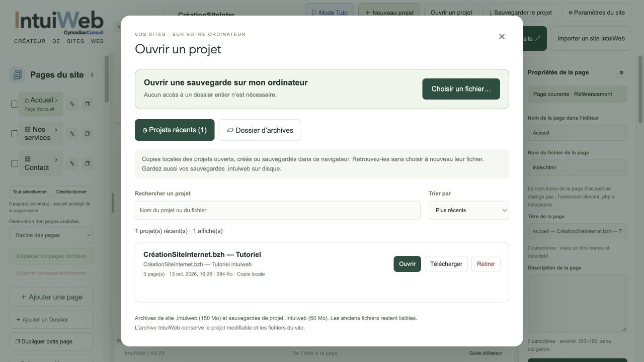Viewport: 644px width, 362px height.
Task: Click Ouvrir un projet in the top toolbar
Action: pos(451,13)
